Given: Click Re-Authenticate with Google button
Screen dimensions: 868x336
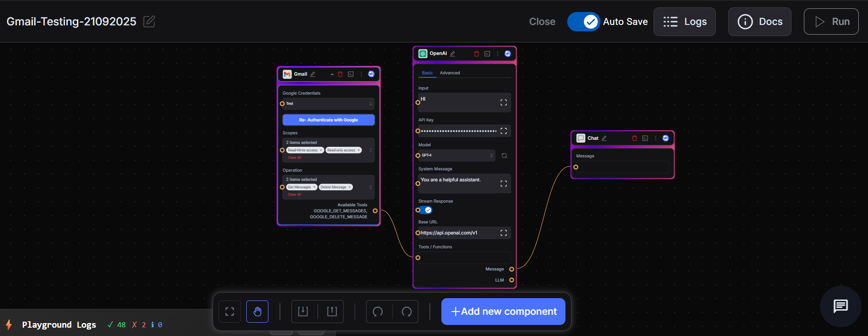Looking at the screenshot, I should (x=328, y=120).
